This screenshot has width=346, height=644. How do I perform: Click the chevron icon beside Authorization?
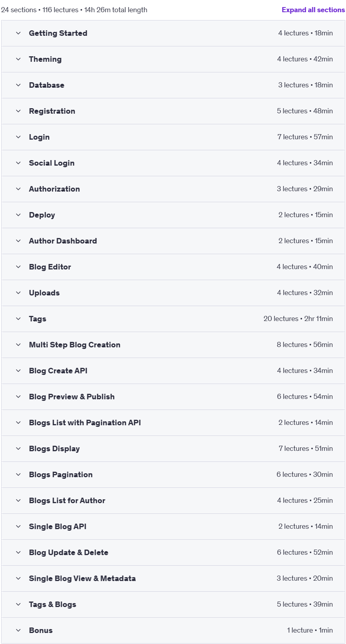pos(18,189)
